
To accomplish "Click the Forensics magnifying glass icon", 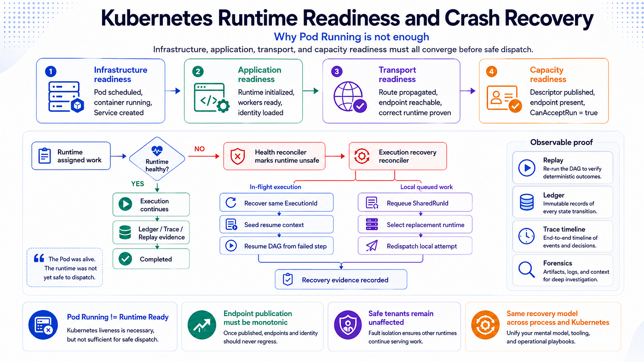I will pos(526,270).
